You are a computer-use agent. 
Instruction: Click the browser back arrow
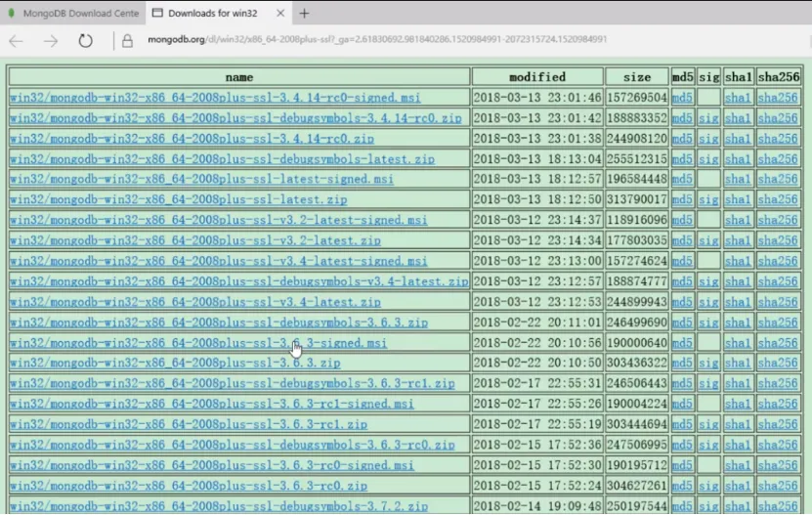[16, 41]
